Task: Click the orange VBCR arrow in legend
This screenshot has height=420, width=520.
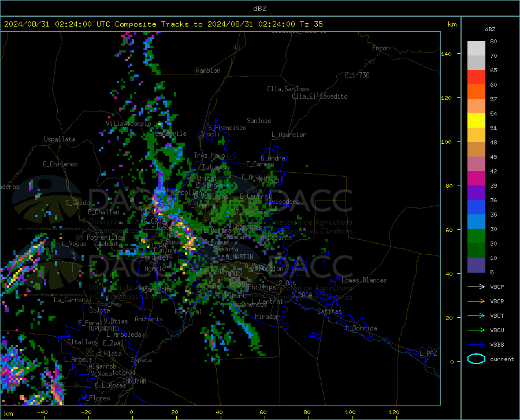Action: tap(476, 302)
